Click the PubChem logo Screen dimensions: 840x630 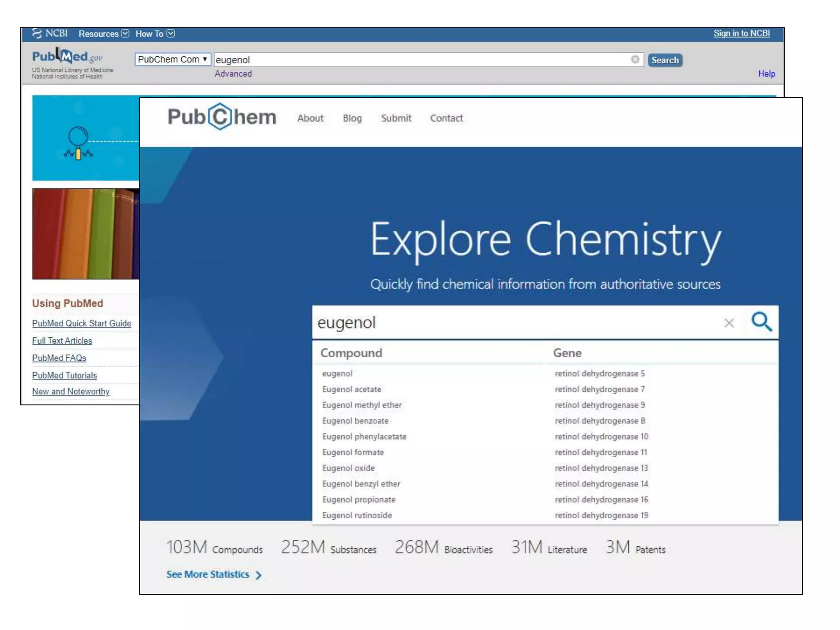[222, 117]
